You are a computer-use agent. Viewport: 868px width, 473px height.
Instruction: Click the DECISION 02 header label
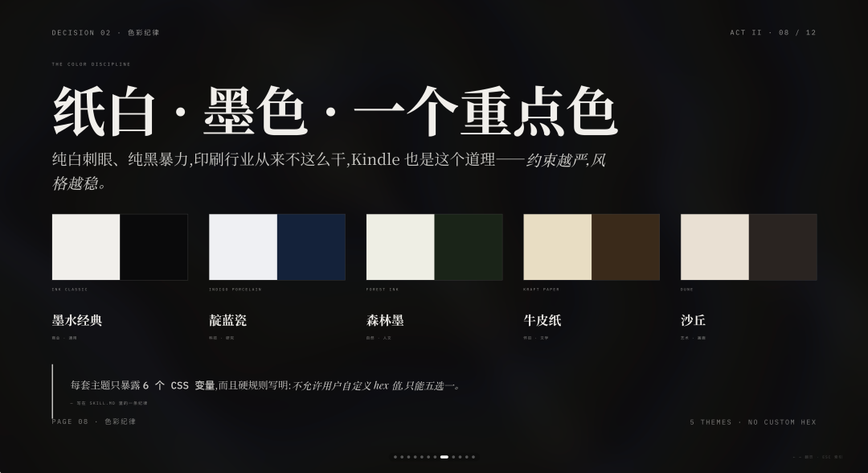(x=81, y=33)
